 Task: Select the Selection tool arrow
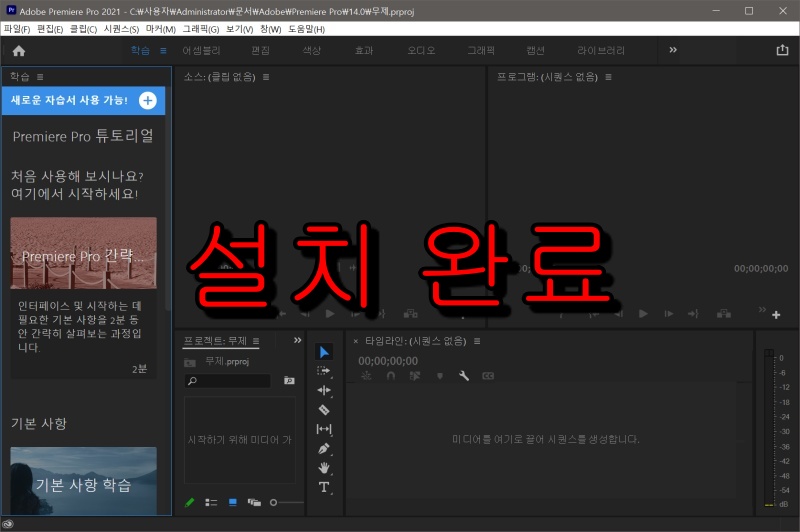(324, 351)
